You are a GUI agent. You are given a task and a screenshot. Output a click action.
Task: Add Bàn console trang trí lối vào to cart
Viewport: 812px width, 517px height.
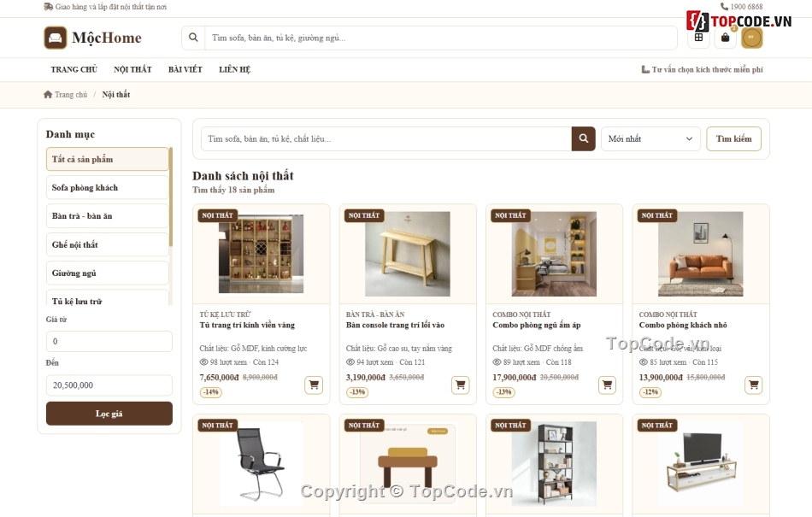pyautogui.click(x=461, y=385)
